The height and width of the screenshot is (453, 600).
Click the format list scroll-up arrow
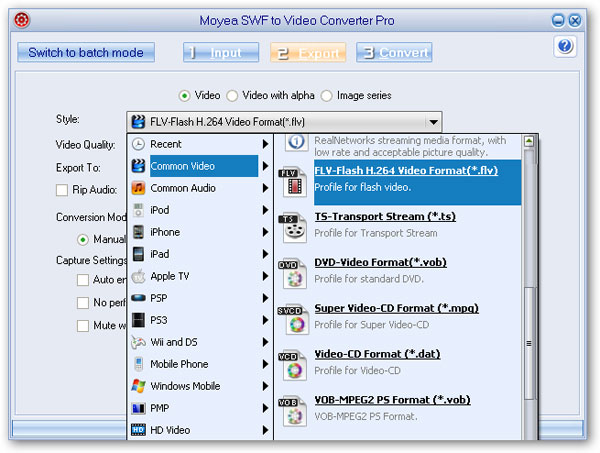click(x=529, y=141)
